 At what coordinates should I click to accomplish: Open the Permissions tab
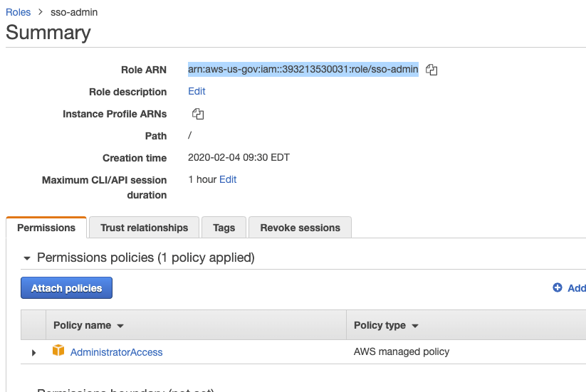[46, 228]
